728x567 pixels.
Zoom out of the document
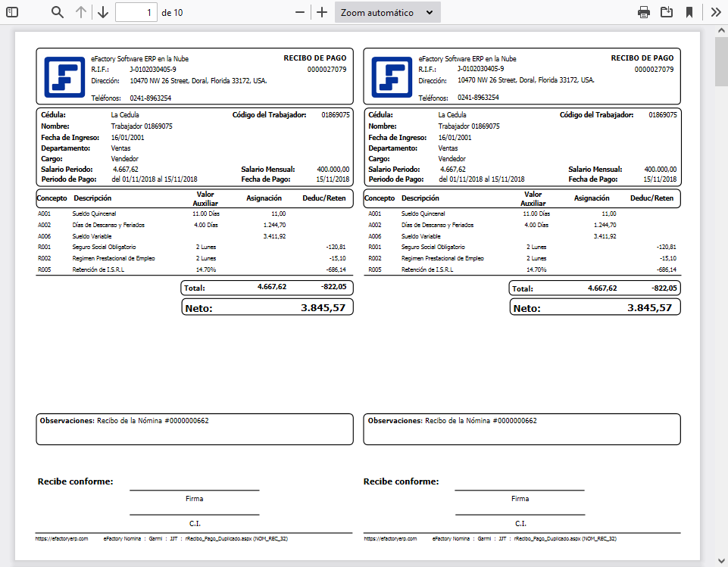pyautogui.click(x=299, y=12)
